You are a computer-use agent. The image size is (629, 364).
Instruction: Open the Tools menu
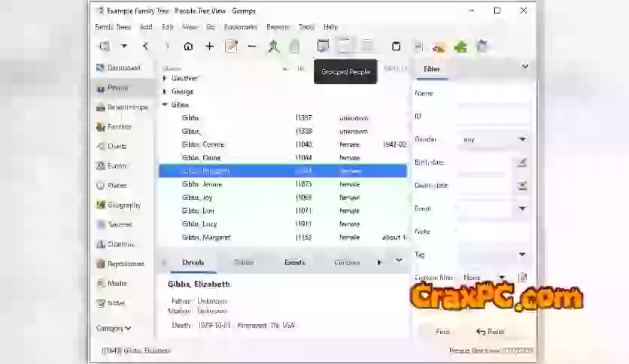pos(306,27)
